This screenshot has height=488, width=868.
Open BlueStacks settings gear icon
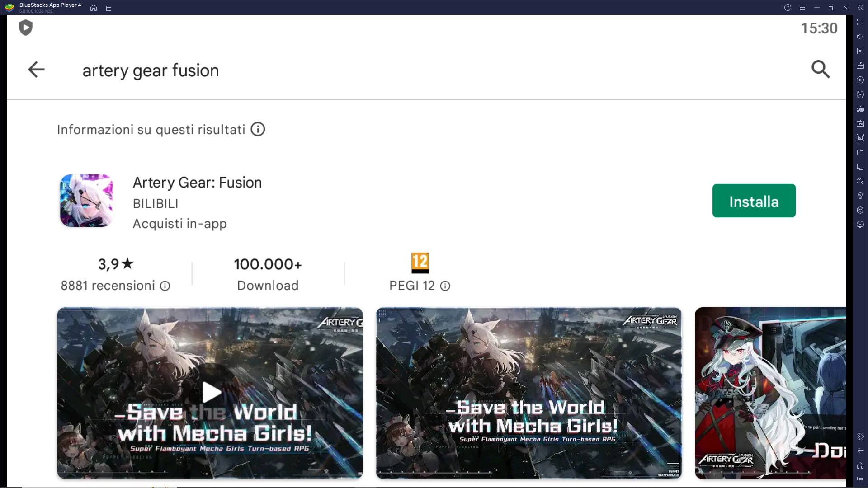coord(860,436)
